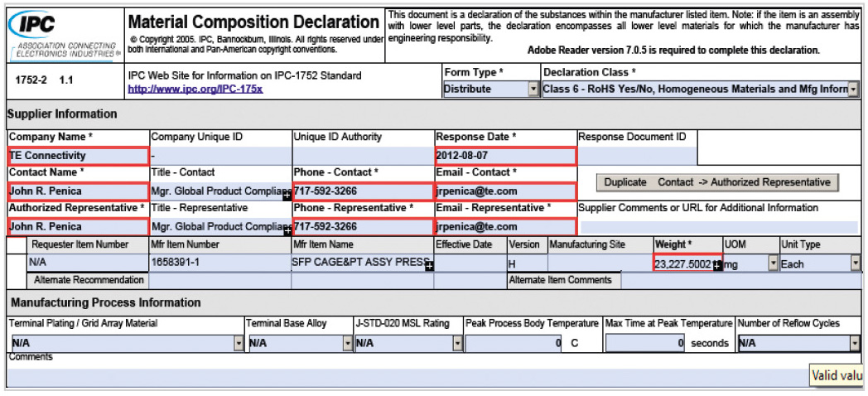Open the Terminal Base Alloy dropdown

pos(348,343)
